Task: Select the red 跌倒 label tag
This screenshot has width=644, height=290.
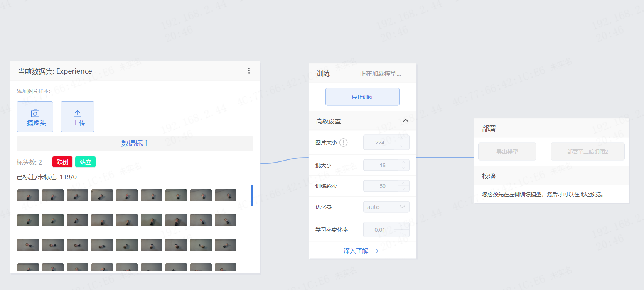Action: click(x=62, y=162)
